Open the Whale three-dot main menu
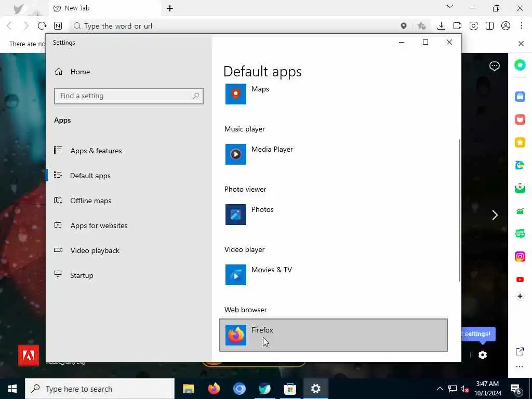Viewport: 532px width, 399px height. click(x=522, y=26)
